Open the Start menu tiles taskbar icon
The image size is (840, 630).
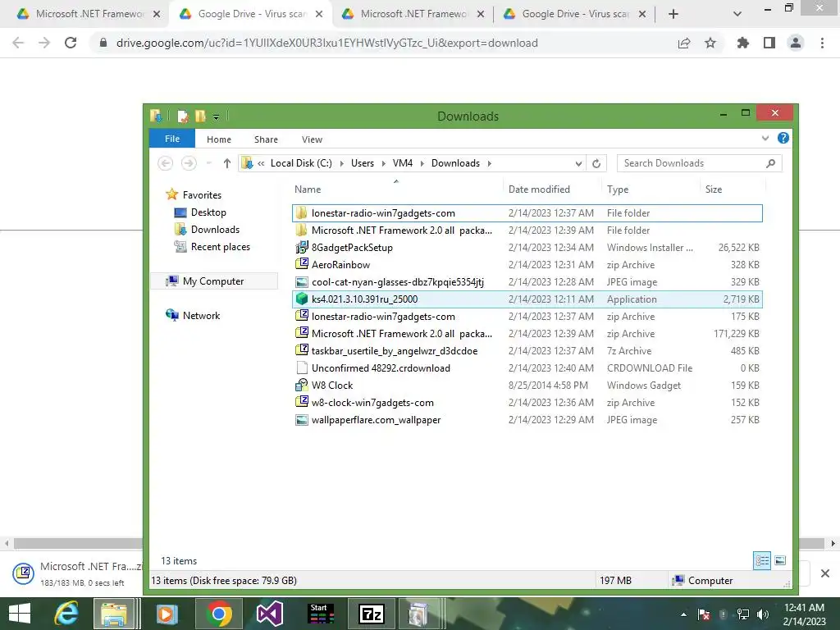tap(322, 614)
